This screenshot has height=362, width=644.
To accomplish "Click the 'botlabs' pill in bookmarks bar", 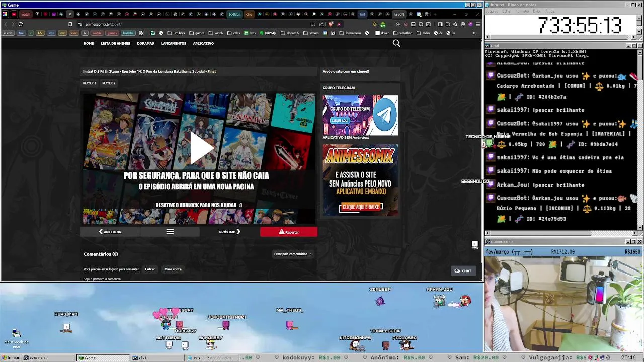I will tap(128, 33).
